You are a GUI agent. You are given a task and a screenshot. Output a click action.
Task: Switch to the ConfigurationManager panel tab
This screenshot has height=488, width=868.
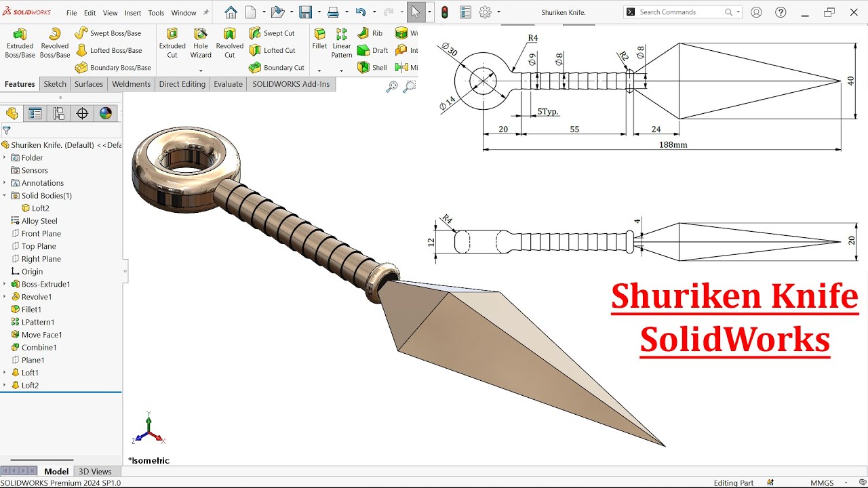[59, 113]
